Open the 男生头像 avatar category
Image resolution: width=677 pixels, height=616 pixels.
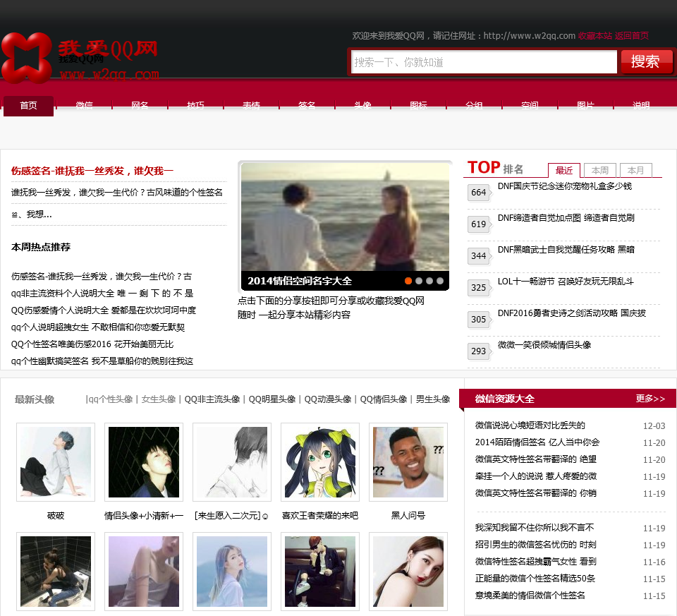tap(432, 399)
